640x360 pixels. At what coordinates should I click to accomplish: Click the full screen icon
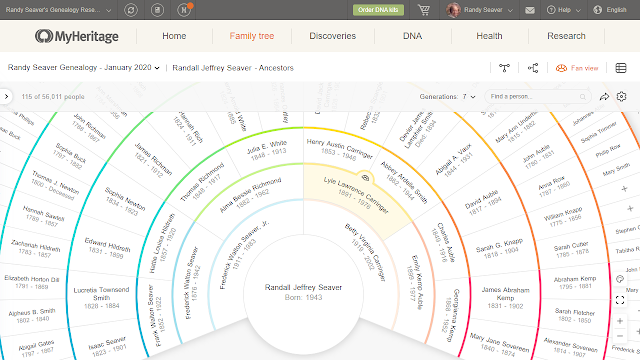tap(620, 300)
